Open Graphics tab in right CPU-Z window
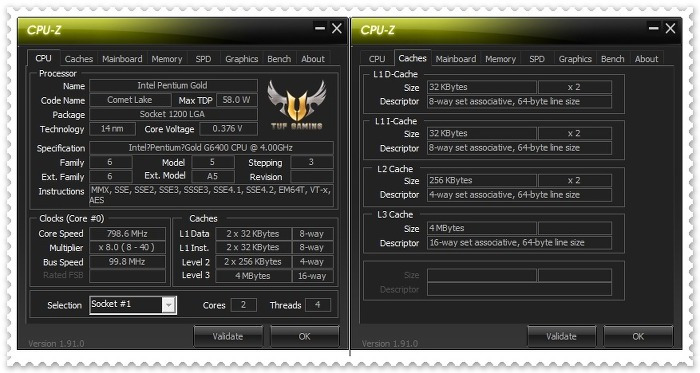Viewport: 700px width, 373px height. click(x=575, y=58)
